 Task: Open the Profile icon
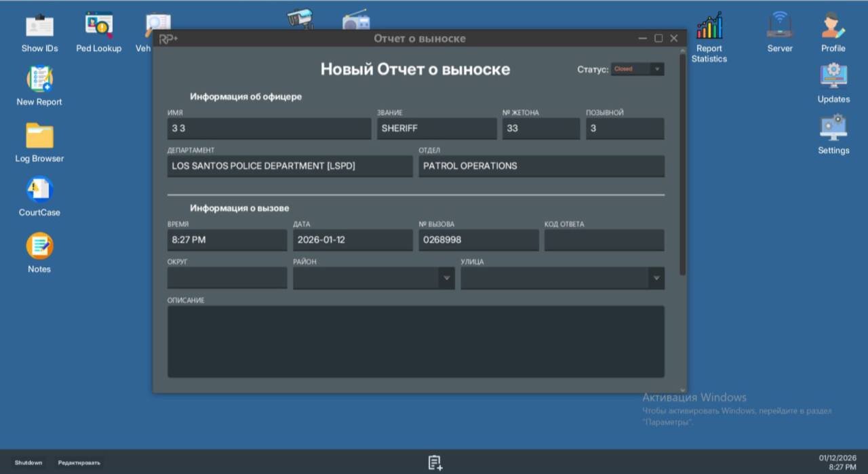[x=833, y=27]
